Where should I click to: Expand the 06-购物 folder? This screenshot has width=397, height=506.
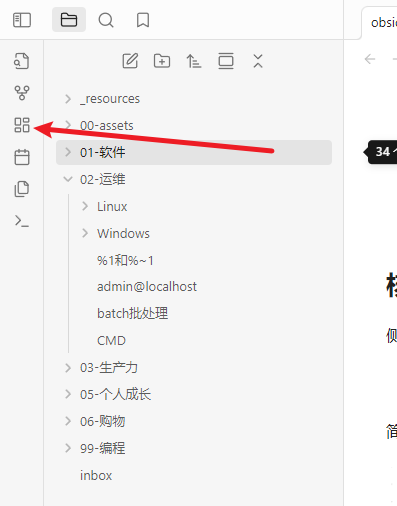(68, 421)
